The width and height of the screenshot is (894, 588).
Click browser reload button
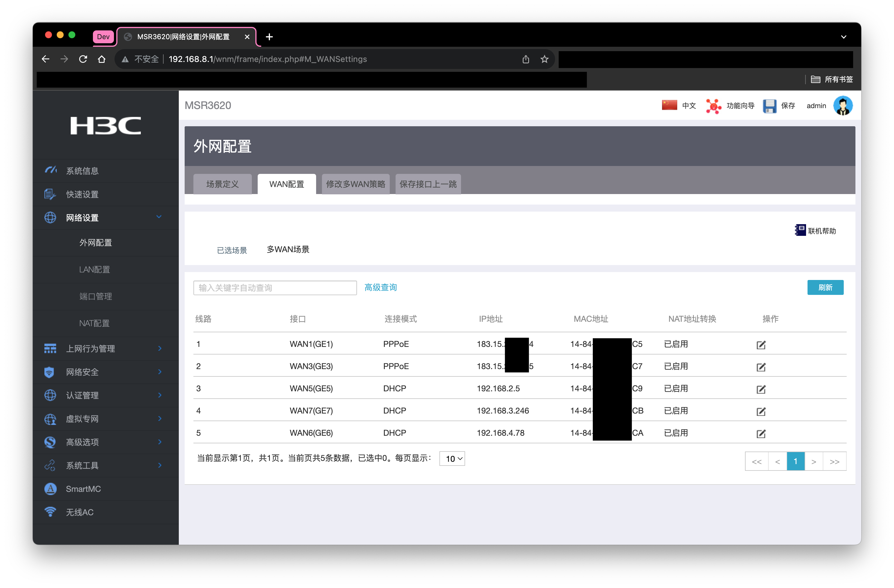tap(83, 59)
